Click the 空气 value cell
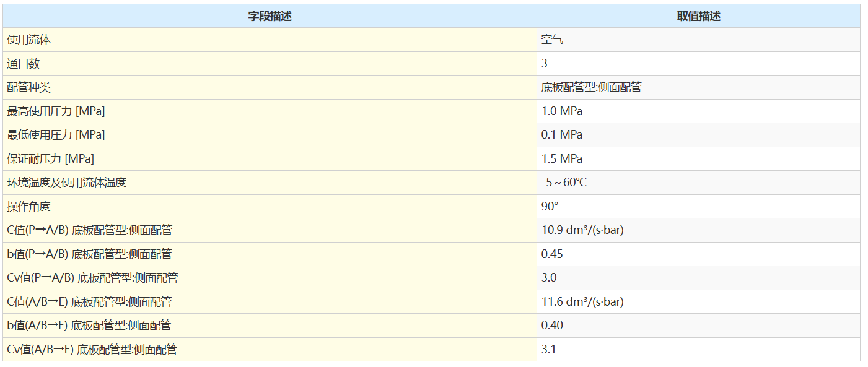Screen dimensions: 868x367 [x=552, y=40]
